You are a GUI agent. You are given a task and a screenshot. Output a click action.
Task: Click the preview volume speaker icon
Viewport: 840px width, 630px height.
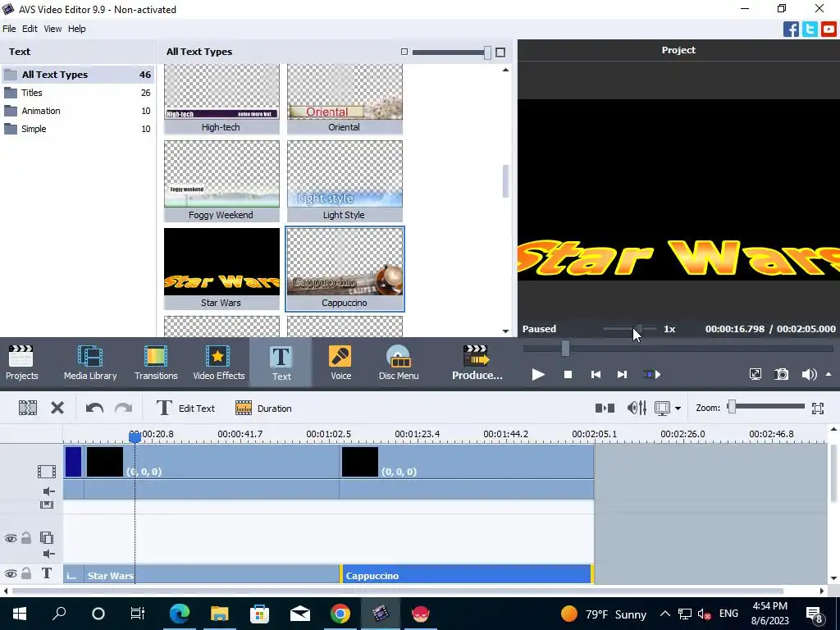click(x=808, y=374)
